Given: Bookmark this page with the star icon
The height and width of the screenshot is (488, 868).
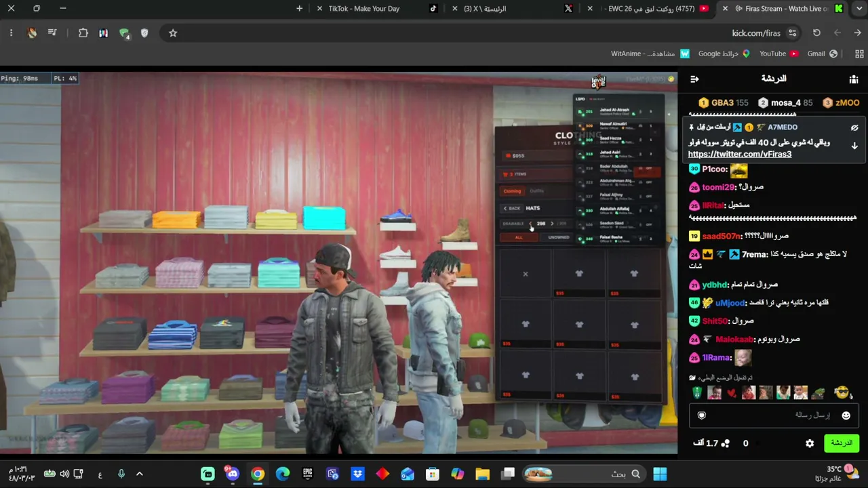Looking at the screenshot, I should tap(173, 33).
